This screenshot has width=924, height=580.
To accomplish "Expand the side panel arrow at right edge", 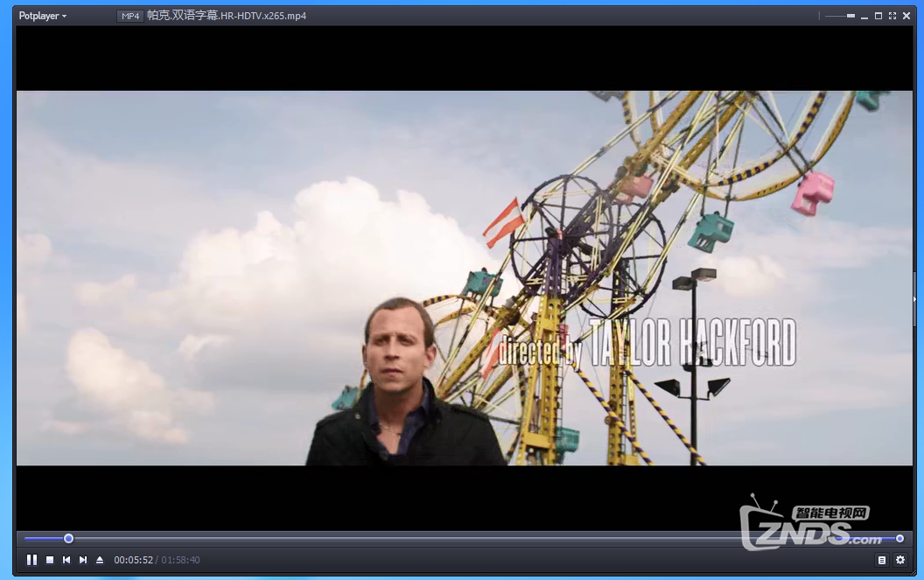I will point(914,299).
